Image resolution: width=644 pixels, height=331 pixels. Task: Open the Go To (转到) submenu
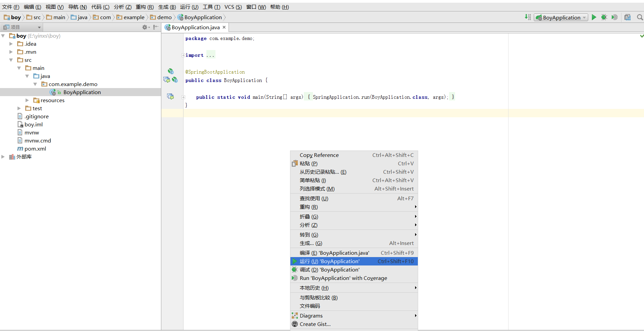[x=354, y=235]
